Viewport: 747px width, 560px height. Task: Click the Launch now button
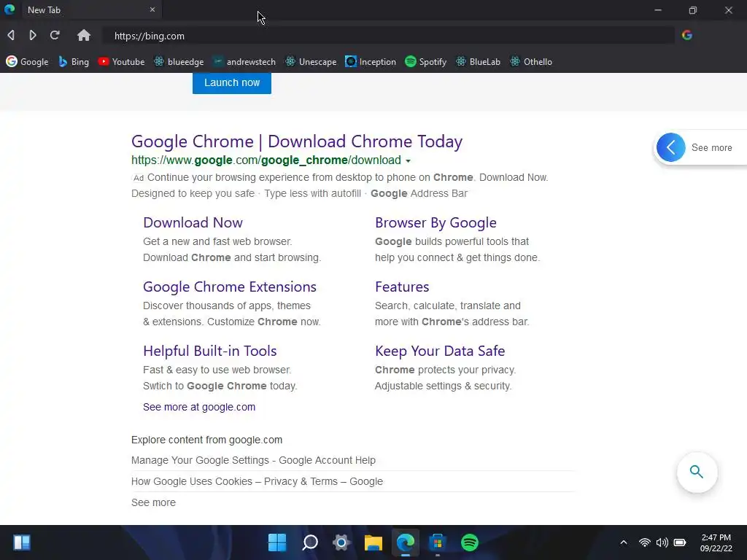click(x=232, y=83)
